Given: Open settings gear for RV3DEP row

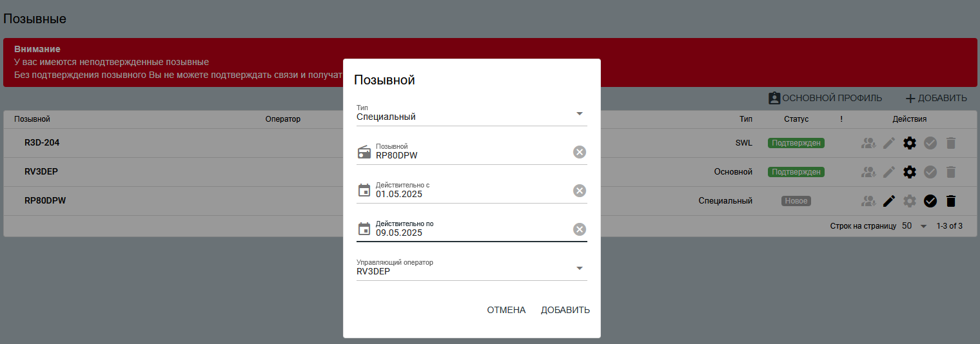Looking at the screenshot, I should click(910, 172).
